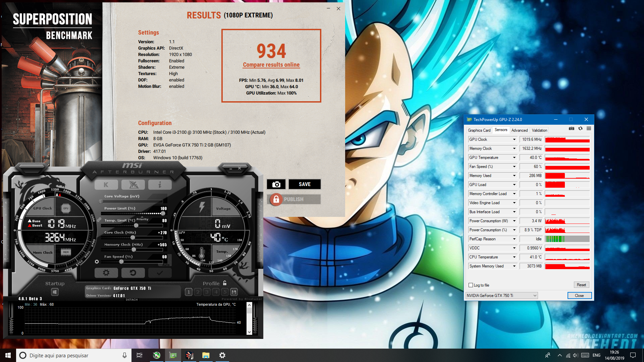Image resolution: width=644 pixels, height=362 pixels.
Task: Adjust Power Limit slider handle
Action: click(163, 214)
